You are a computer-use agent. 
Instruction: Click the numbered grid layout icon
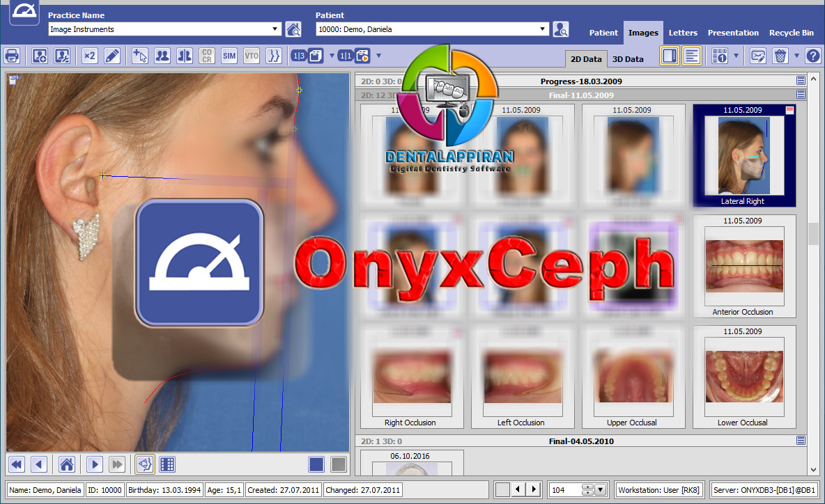pyautogui.click(x=719, y=56)
